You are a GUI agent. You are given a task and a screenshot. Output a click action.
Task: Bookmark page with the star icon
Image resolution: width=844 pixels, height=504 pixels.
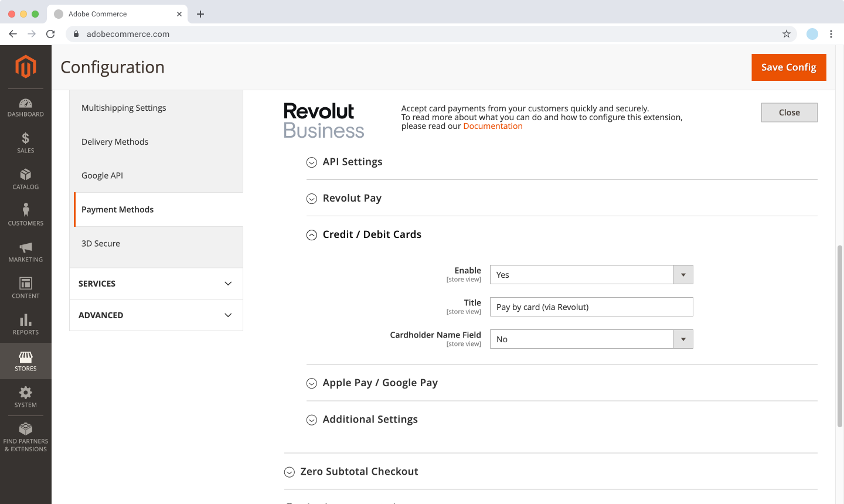[x=787, y=34]
